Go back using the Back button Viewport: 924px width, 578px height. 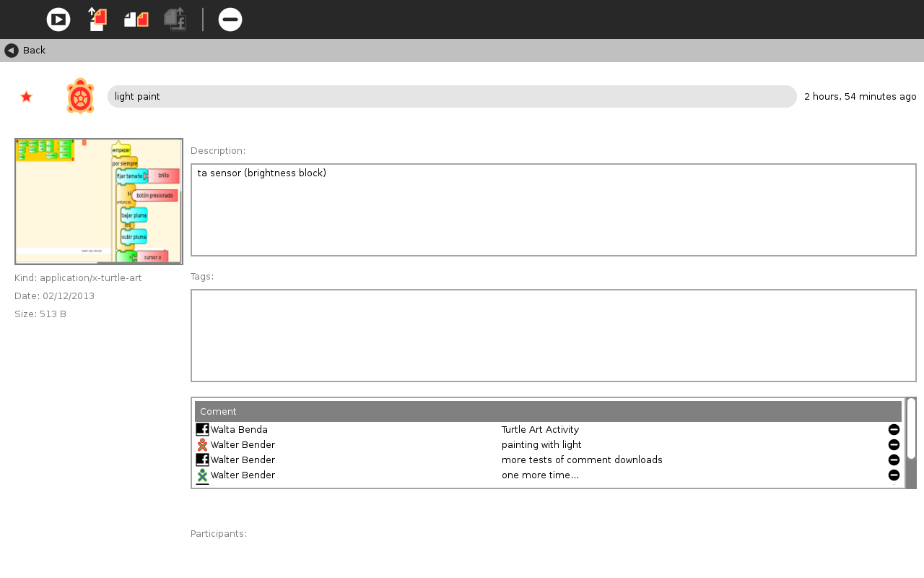(x=25, y=51)
